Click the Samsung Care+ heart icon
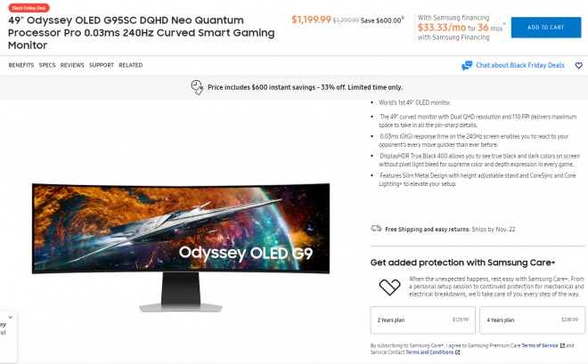The image size is (588, 364). [389, 287]
